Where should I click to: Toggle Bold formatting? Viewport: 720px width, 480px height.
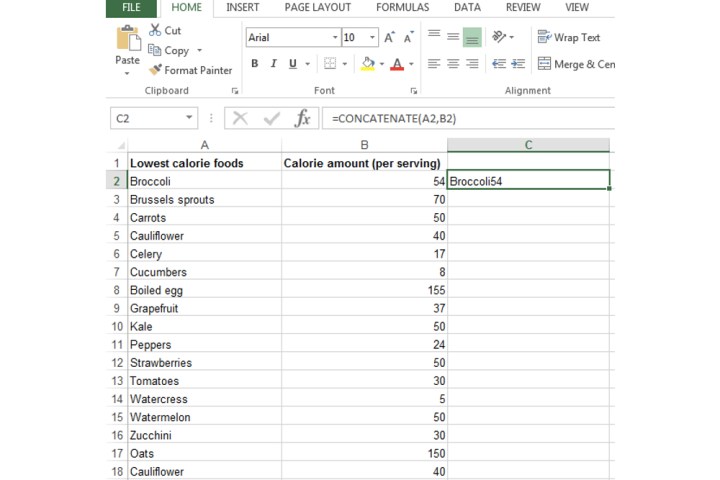[x=255, y=64]
